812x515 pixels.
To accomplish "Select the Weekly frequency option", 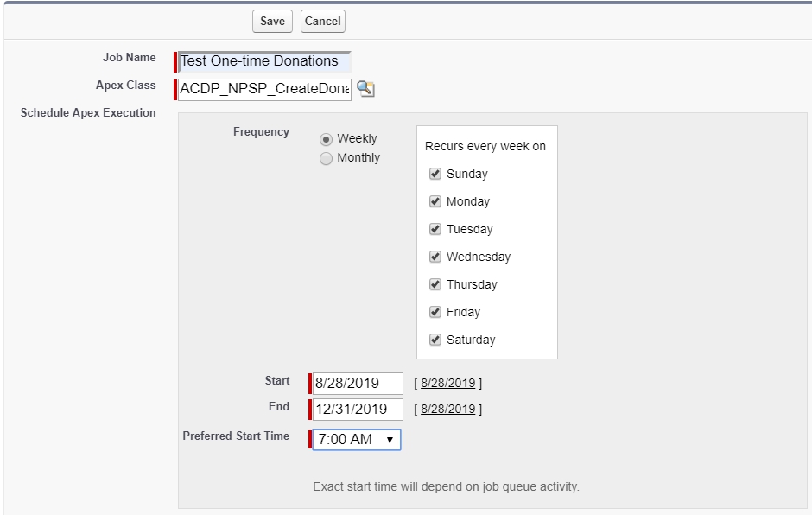I will (x=326, y=139).
